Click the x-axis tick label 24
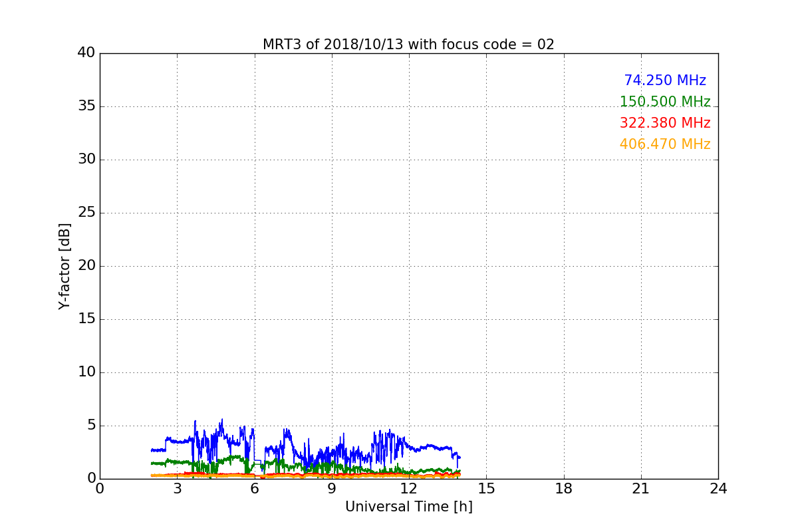The image size is (798, 532). tap(718, 489)
